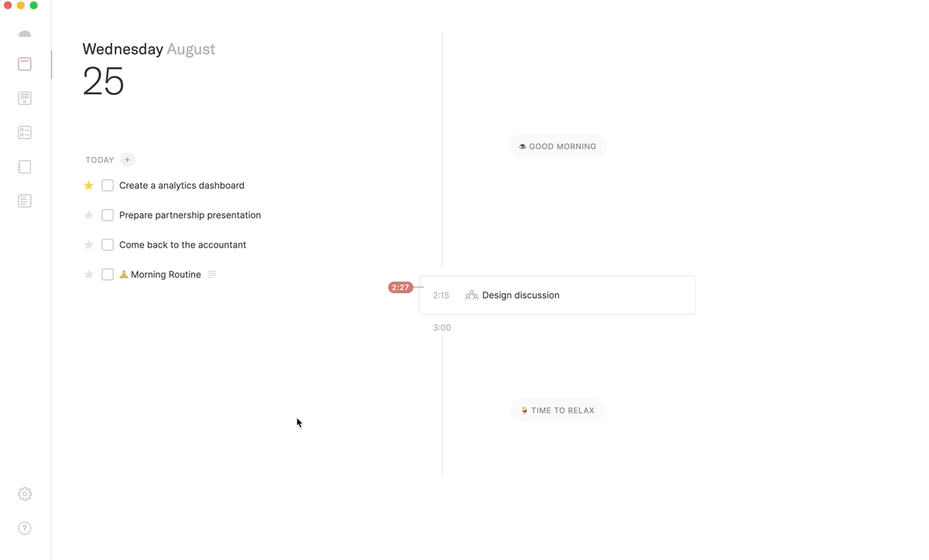
Task: Click the half-dome icon atop the sidebar
Action: [x=25, y=34]
